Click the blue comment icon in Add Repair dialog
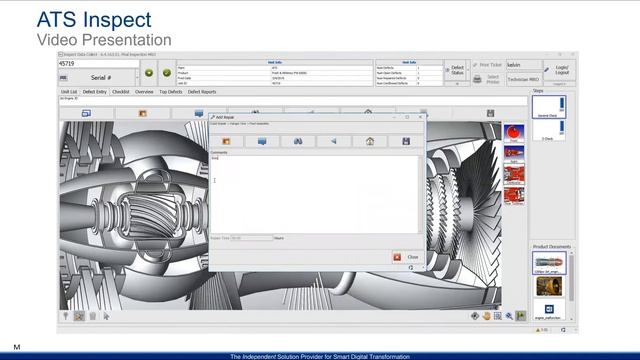 (x=262, y=141)
